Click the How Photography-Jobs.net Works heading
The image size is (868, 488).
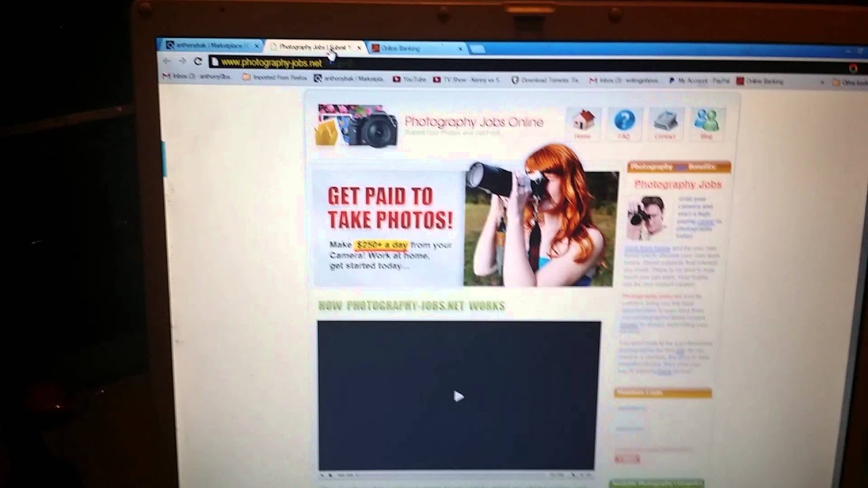pyautogui.click(x=411, y=306)
